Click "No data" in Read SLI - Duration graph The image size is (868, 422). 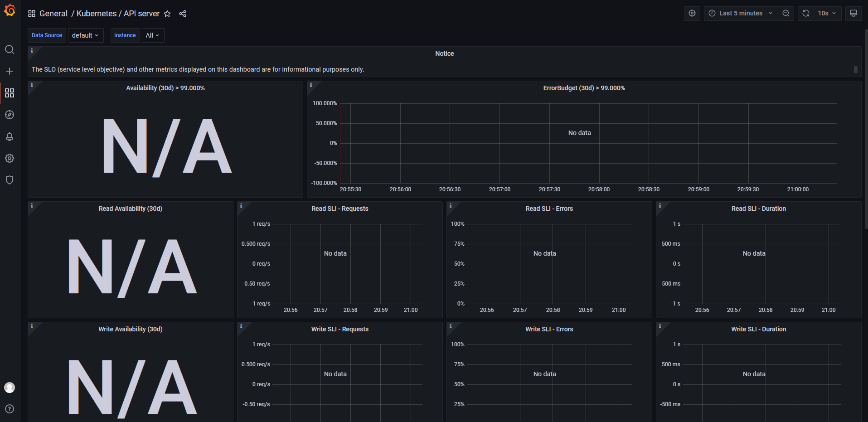click(754, 253)
